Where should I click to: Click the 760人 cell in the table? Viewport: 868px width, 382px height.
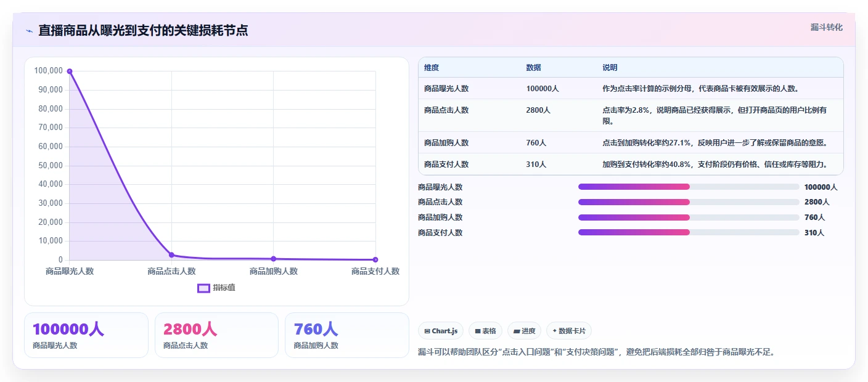coord(536,143)
